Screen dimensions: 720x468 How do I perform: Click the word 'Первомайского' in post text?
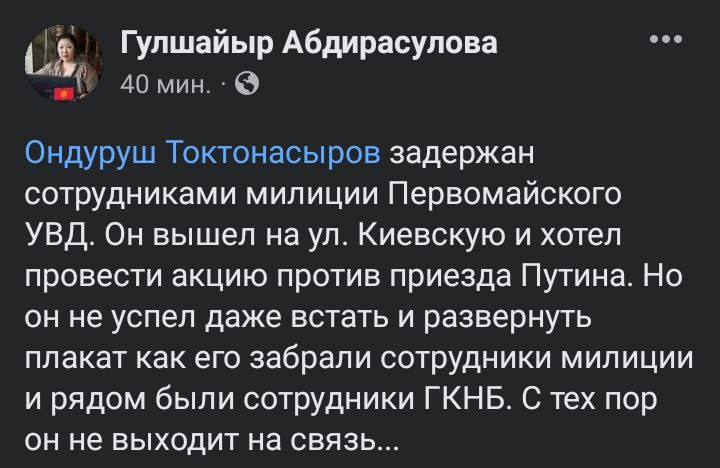tap(505, 194)
